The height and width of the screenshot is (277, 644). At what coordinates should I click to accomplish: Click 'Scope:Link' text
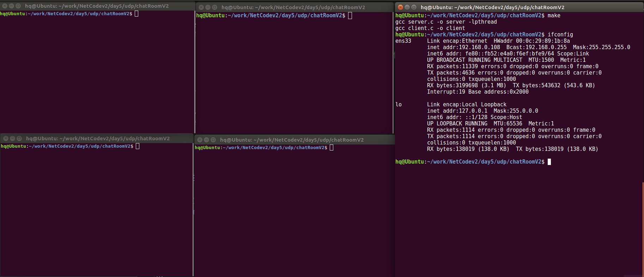(573, 54)
